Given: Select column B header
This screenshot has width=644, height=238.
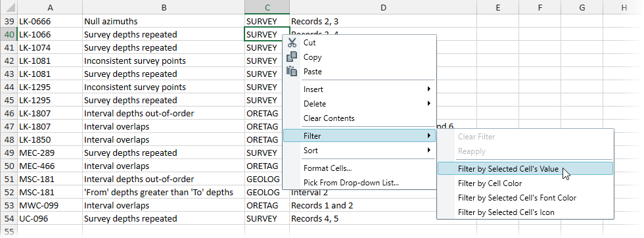Looking at the screenshot, I should [x=164, y=7].
